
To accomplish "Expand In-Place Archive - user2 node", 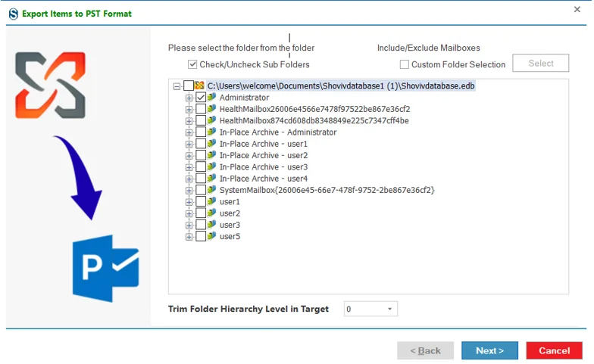I will pos(189,156).
